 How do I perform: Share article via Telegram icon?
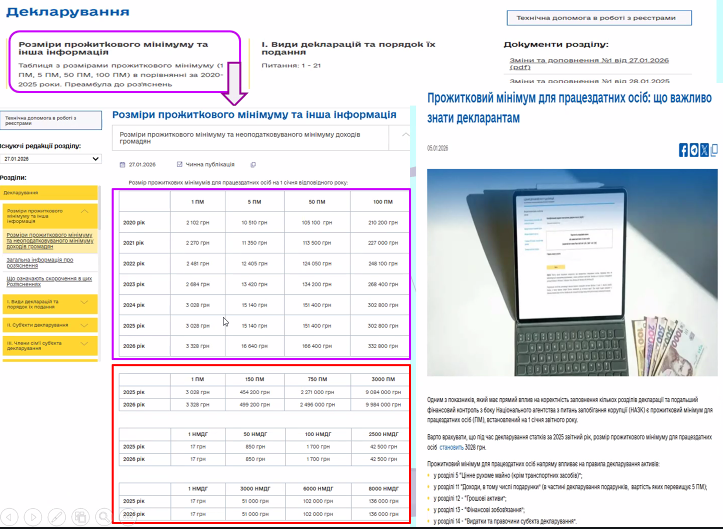tap(694, 150)
